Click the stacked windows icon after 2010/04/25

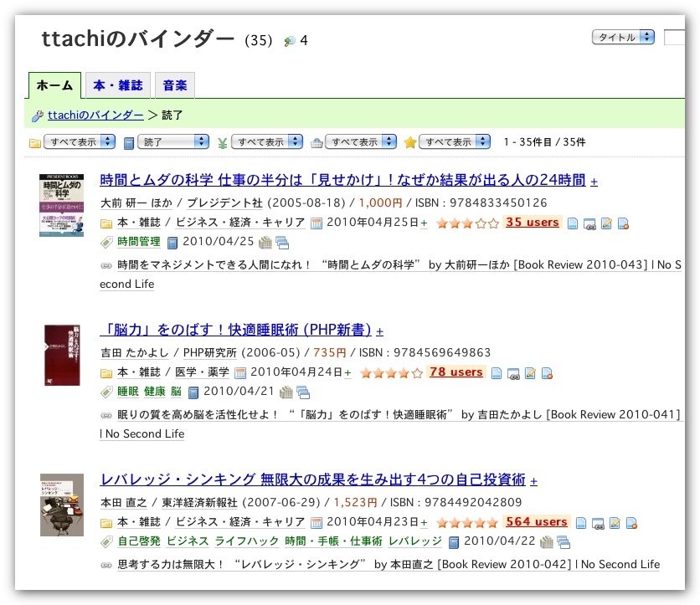pyautogui.click(x=281, y=244)
